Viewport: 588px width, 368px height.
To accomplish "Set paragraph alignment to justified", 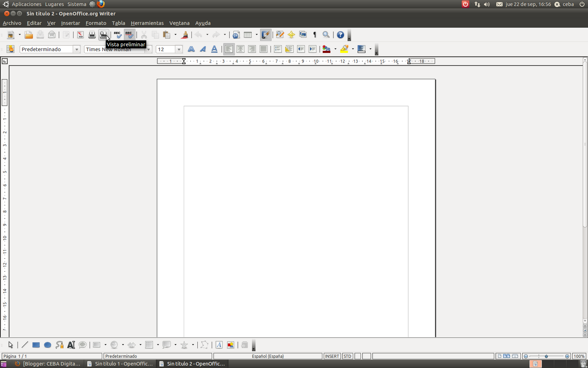I will [263, 49].
